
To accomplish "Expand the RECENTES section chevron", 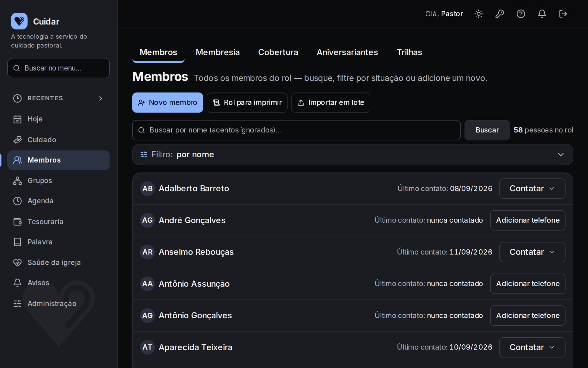I will pos(100,98).
